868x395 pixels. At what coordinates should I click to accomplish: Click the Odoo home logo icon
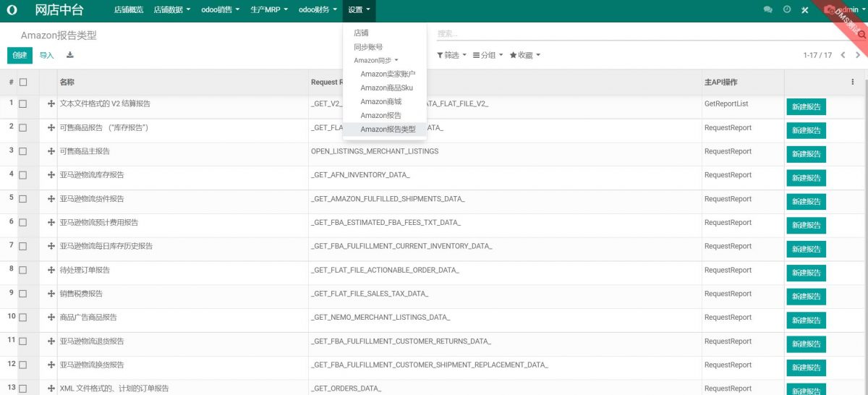12,10
